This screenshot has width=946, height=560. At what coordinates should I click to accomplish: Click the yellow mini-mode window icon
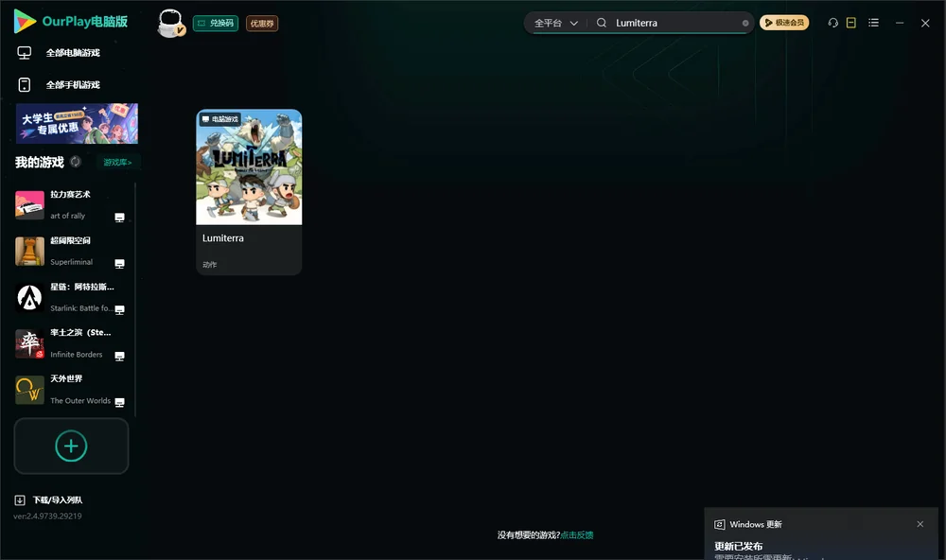pyautogui.click(x=850, y=23)
